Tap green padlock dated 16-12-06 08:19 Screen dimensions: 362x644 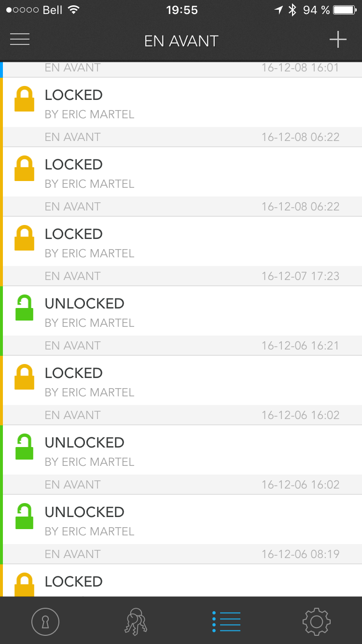click(x=24, y=516)
